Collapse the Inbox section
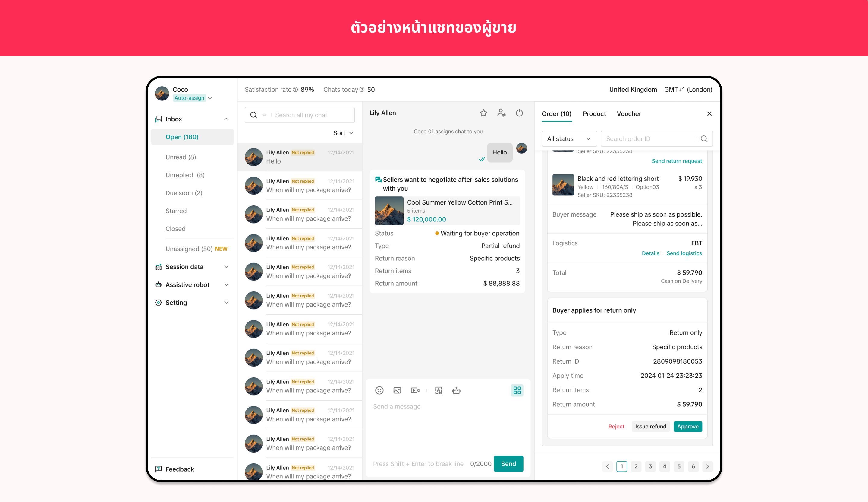 pos(226,119)
